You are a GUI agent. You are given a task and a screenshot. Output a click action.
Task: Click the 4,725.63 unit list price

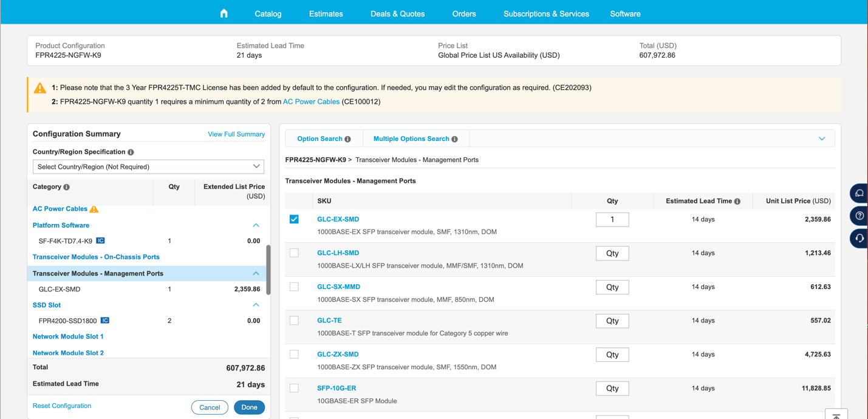pyautogui.click(x=818, y=354)
